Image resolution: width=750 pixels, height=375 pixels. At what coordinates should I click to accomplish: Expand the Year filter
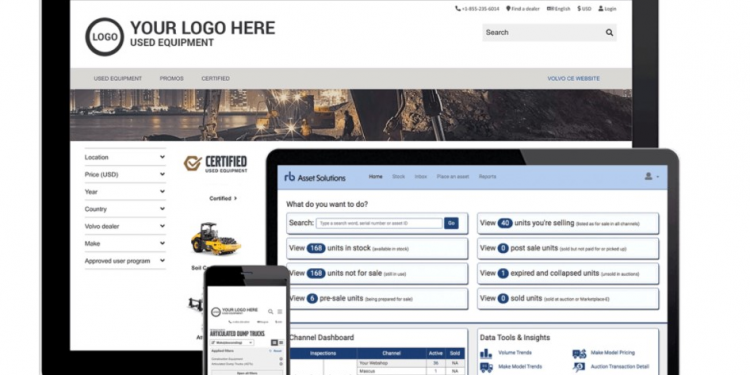pyautogui.click(x=125, y=192)
